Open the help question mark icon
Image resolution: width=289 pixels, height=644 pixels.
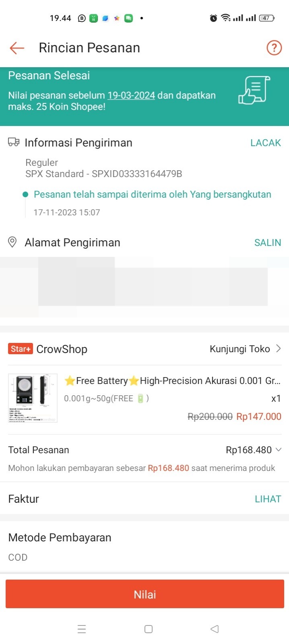click(x=274, y=48)
